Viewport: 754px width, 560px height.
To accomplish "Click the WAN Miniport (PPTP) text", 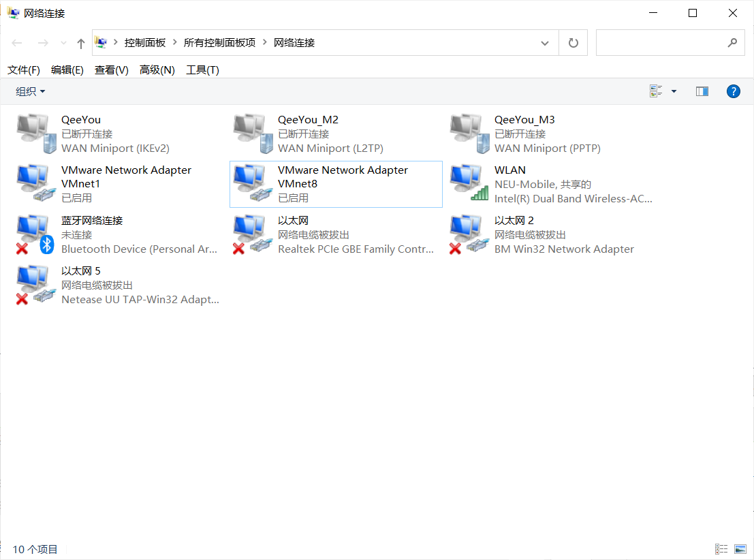I will 547,149.
